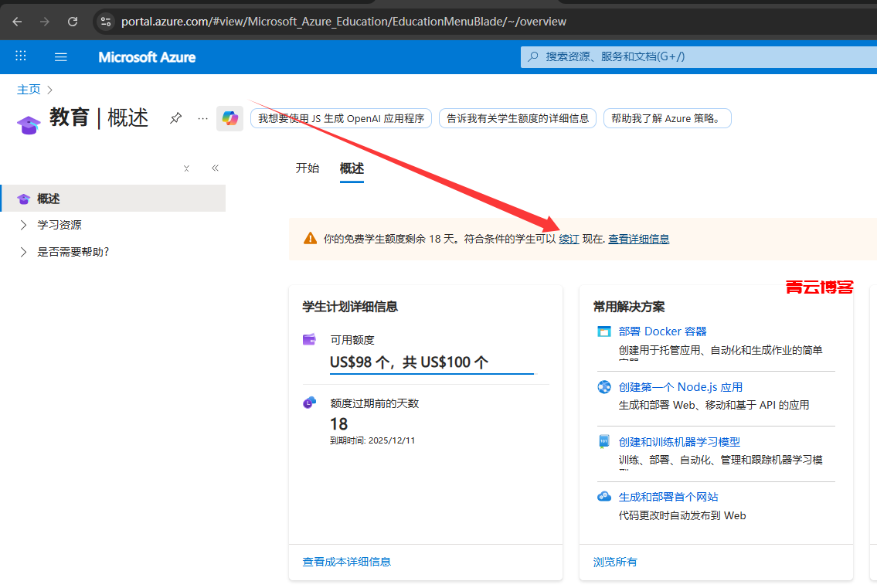Reload the page with the refresh icon
The image size is (877, 588).
[x=73, y=22]
